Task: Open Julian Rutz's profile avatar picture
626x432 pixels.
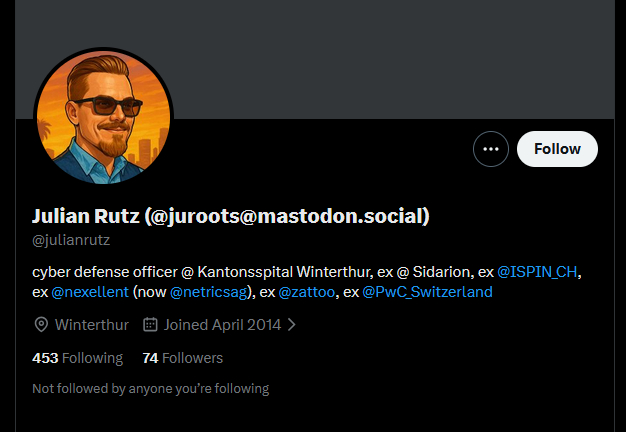Action: tap(103, 118)
